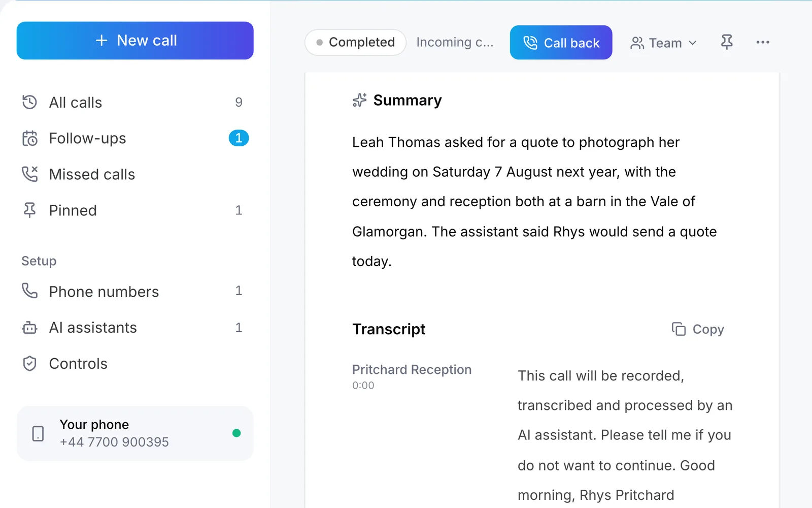The height and width of the screenshot is (508, 812).
Task: Go to Phone numbers setup
Action: 135,292
